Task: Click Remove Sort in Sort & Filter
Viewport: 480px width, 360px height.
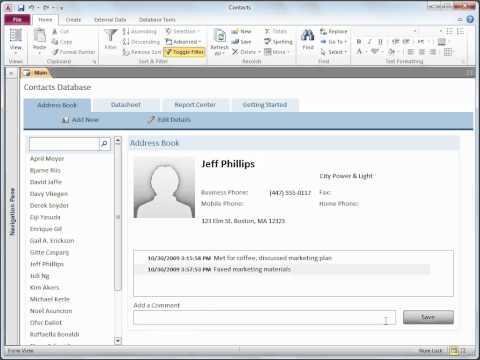Action: pos(141,52)
